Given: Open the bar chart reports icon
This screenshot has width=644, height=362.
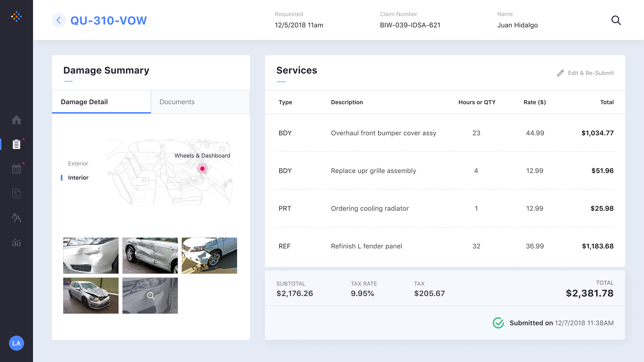Looking at the screenshot, I should coord(16,242).
